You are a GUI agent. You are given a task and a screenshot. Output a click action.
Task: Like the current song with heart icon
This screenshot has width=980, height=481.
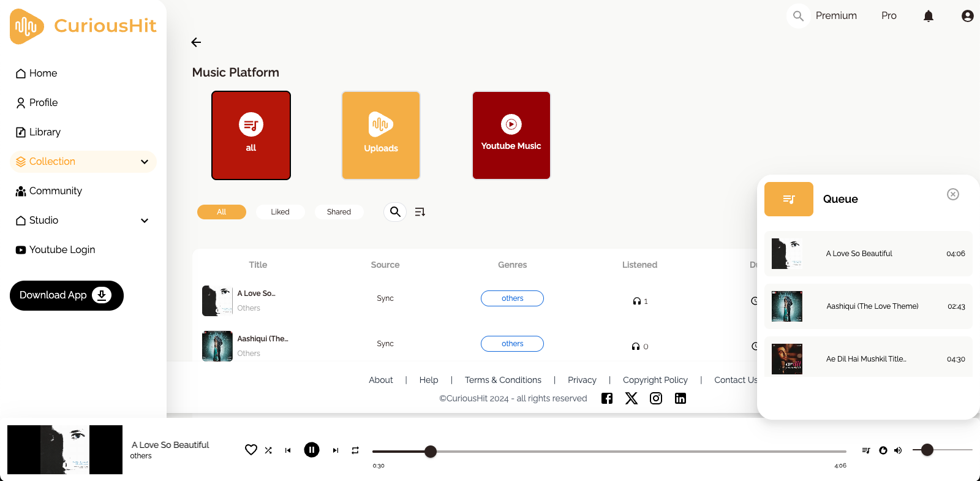click(251, 450)
